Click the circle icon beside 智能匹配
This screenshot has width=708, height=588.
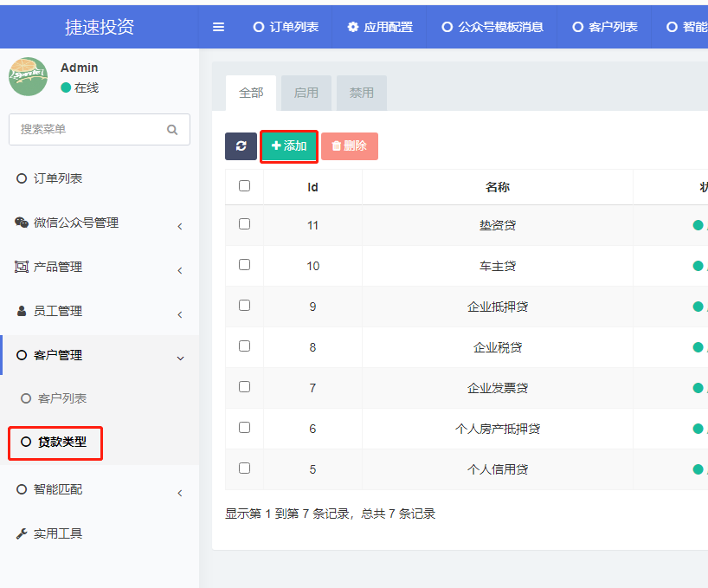click(x=22, y=489)
